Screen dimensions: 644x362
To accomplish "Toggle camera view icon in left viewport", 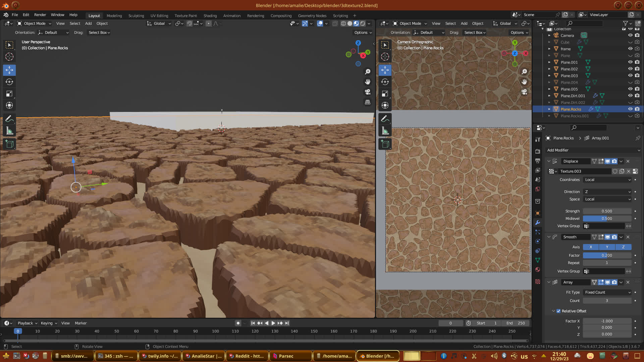I will tap(368, 92).
